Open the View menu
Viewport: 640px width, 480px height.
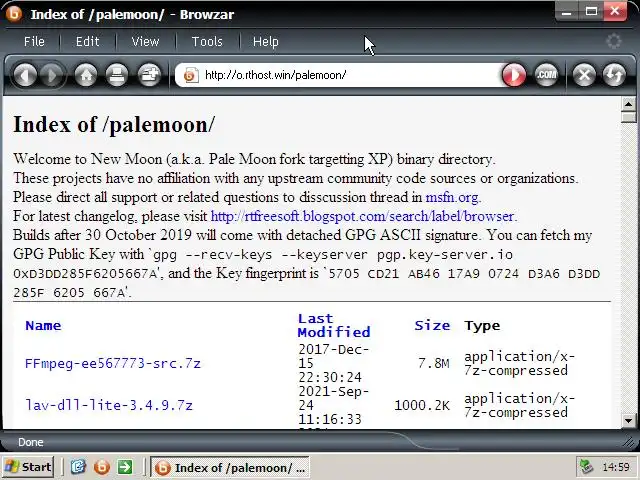145,42
